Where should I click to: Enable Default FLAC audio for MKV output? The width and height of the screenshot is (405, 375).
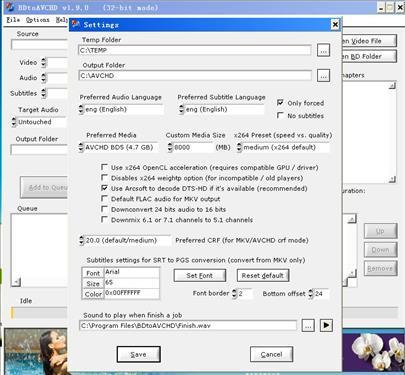(104, 199)
